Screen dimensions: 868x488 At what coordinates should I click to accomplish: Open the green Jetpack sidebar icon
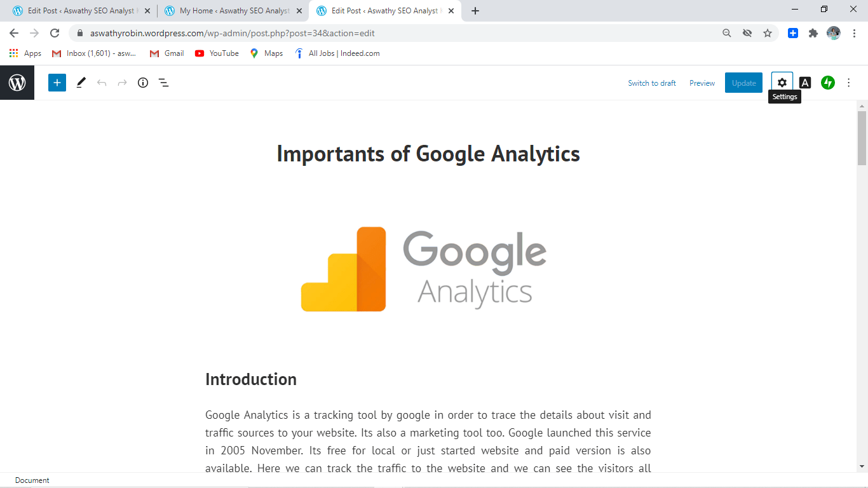point(827,83)
